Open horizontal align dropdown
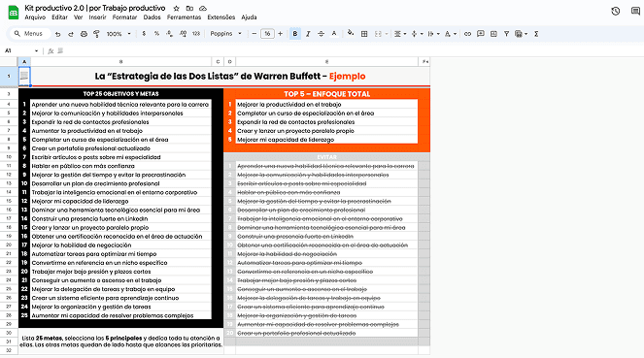Viewport: 644px width, 358px height. tap(399, 34)
